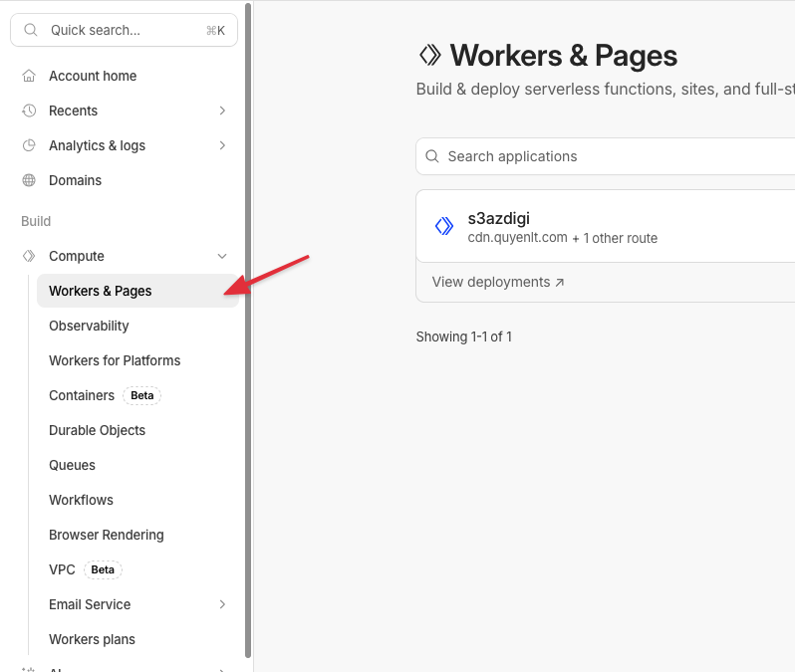Image resolution: width=795 pixels, height=672 pixels.
Task: Click the Analytics & logs chart icon
Action: click(29, 145)
